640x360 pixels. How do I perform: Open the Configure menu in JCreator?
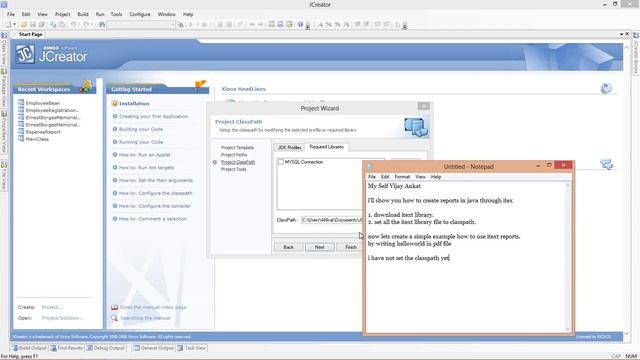tap(140, 14)
